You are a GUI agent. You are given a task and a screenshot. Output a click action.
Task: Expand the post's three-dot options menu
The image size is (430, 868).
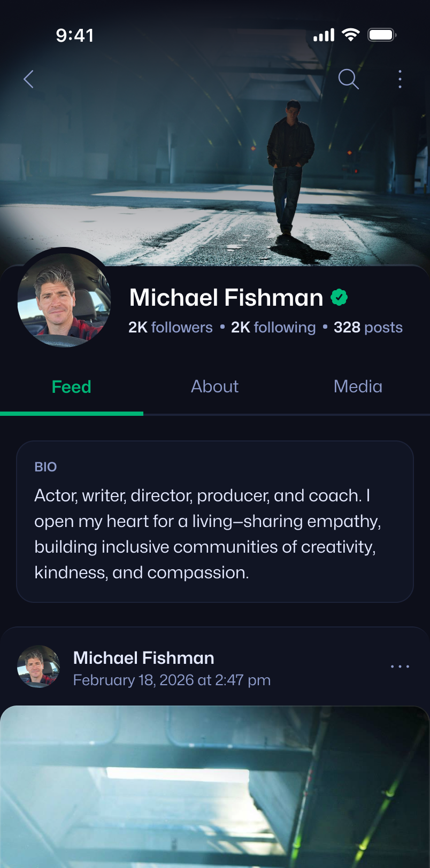[400, 666]
